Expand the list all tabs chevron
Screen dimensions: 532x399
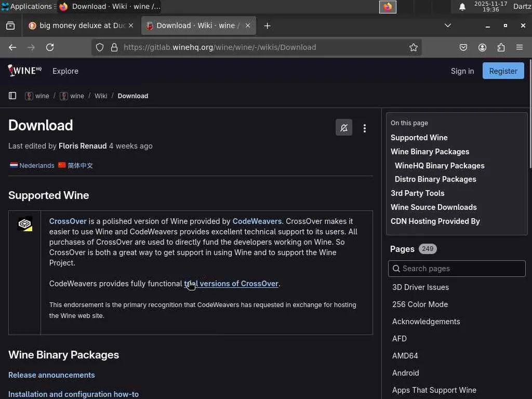448,25
